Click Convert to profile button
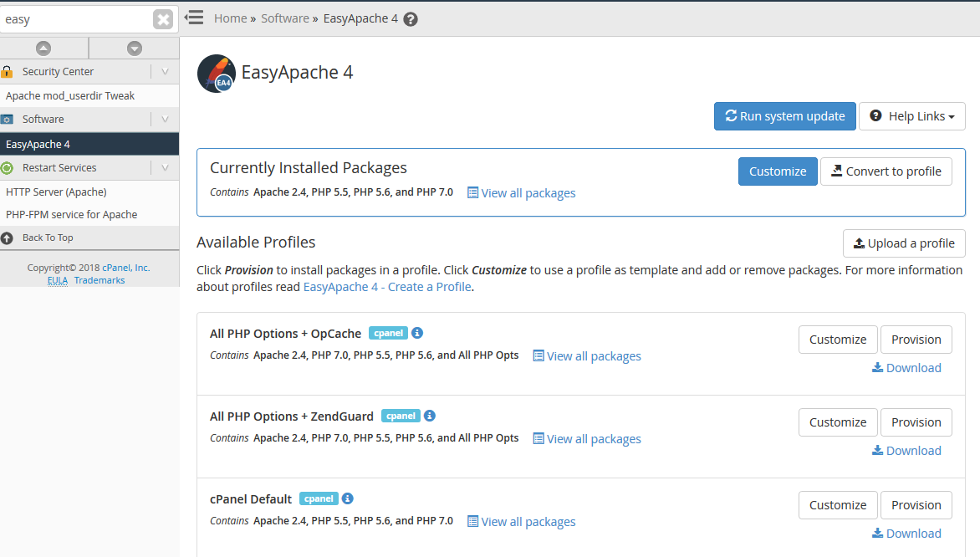Image resolution: width=980 pixels, height=557 pixels. 886,171
